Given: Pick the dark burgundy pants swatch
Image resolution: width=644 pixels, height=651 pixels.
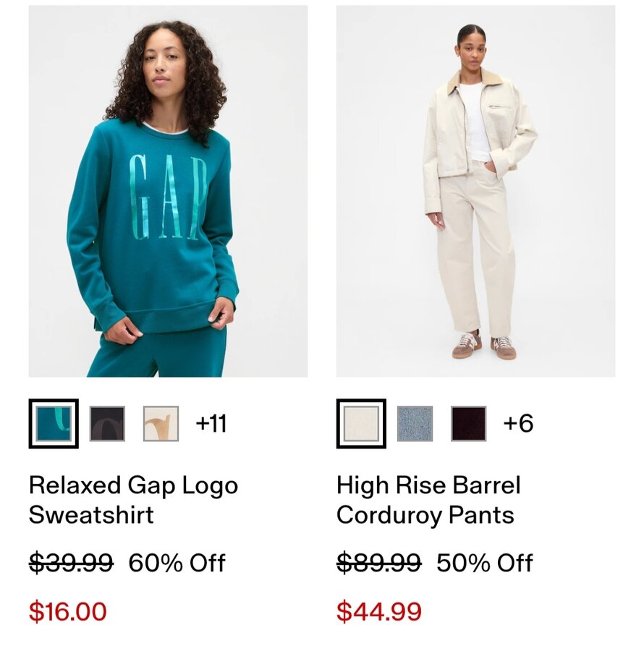Looking at the screenshot, I should point(468,423).
